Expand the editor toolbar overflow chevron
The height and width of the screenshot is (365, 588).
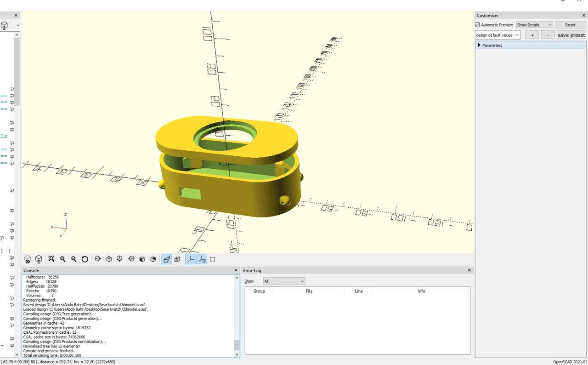coord(18,25)
